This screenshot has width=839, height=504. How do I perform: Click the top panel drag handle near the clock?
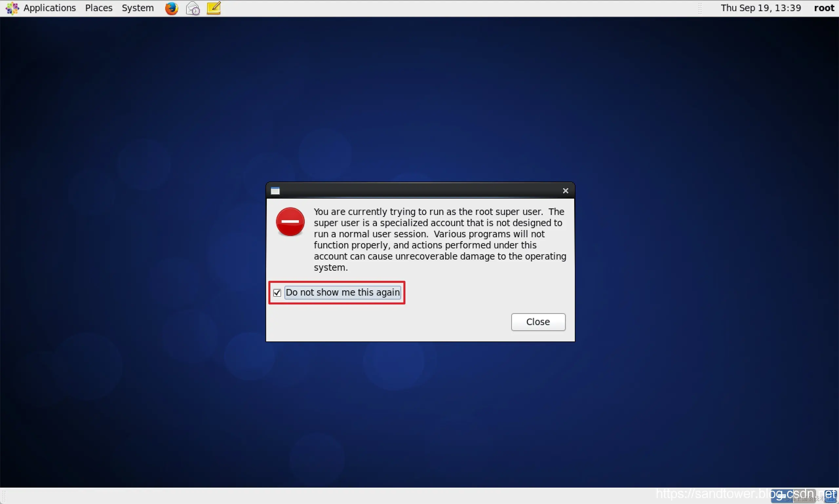[x=700, y=8]
